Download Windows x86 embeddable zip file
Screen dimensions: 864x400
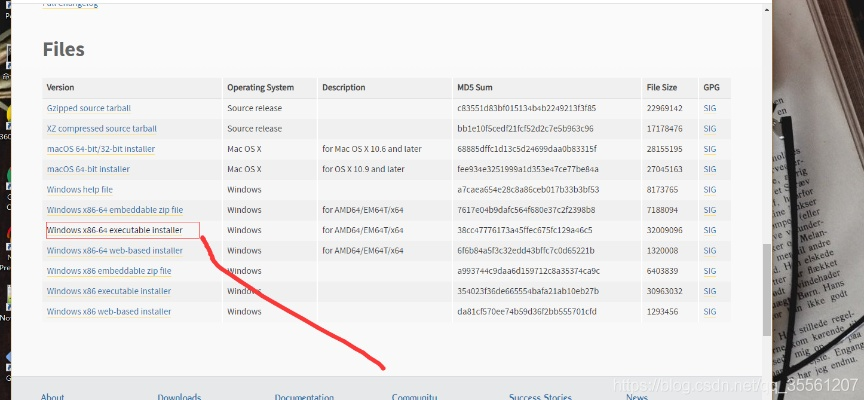click(x=108, y=271)
